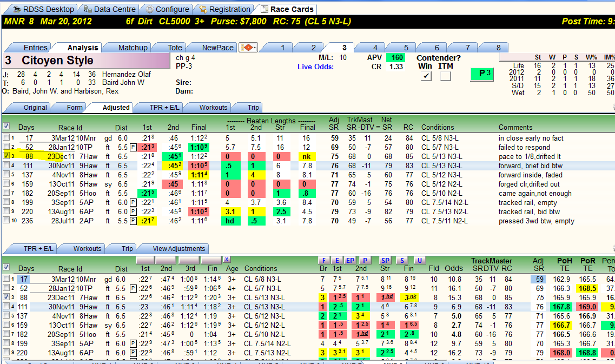Screen dimensions: 615x364
Task: Open the View Adjustments tab
Action: [179, 249]
